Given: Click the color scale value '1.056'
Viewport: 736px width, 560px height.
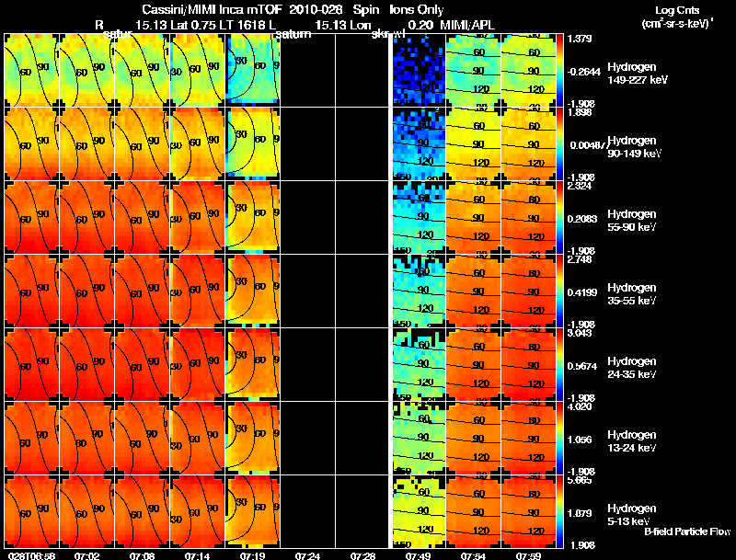Looking at the screenshot, I should [x=580, y=440].
